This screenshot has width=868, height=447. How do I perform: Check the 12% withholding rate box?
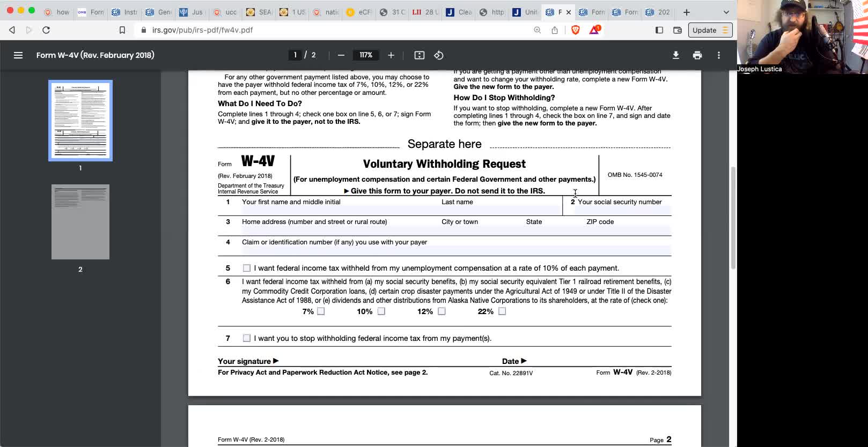[442, 311]
